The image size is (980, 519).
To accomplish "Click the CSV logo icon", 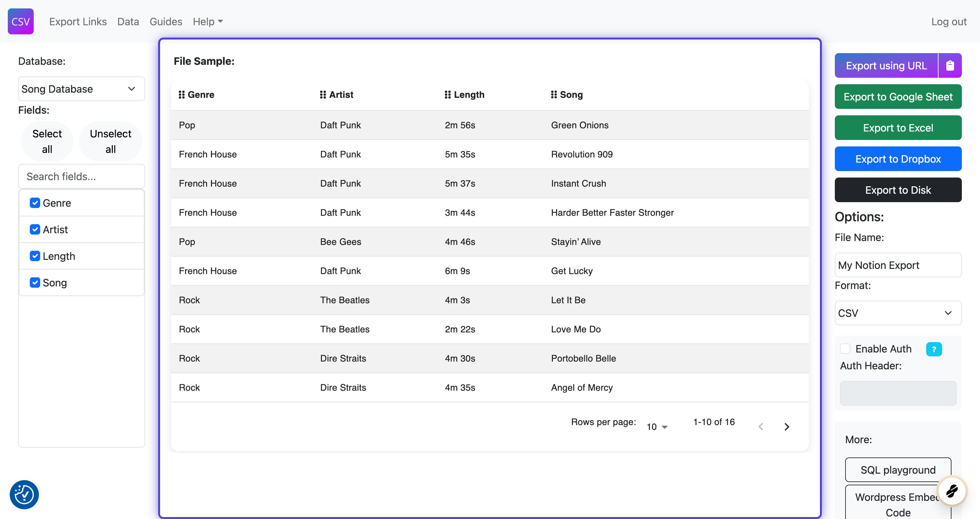I will [20, 21].
